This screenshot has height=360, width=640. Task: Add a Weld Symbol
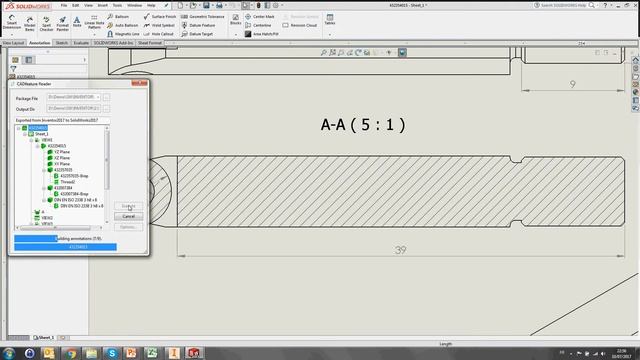tap(159, 25)
